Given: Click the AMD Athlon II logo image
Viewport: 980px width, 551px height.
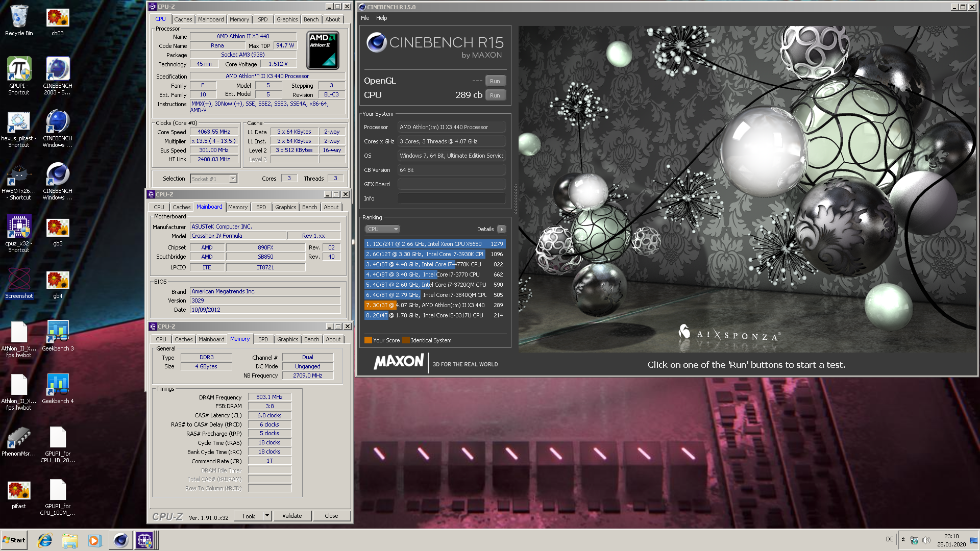Looking at the screenshot, I should click(323, 51).
